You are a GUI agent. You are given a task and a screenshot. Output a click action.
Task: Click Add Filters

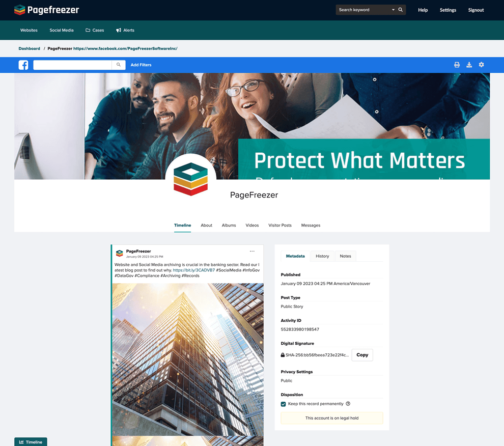[141, 65]
